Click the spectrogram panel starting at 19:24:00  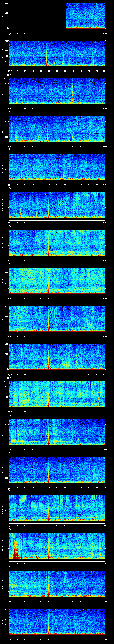pyautogui.click(x=57, y=584)
